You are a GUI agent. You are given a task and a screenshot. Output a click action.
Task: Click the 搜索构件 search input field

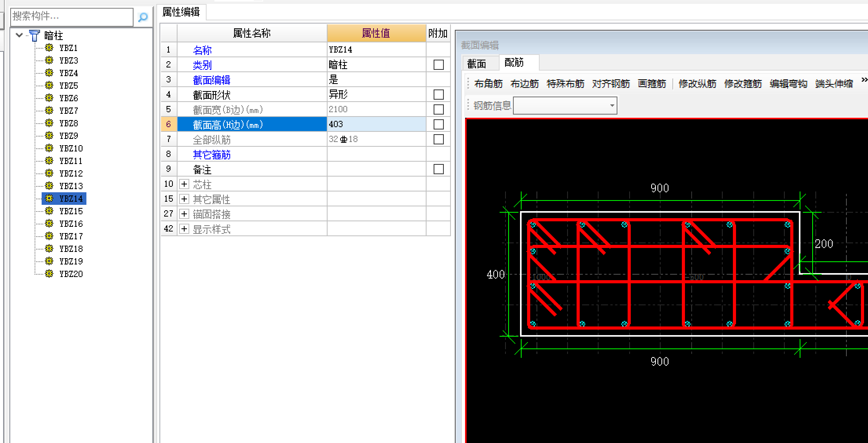(x=72, y=16)
